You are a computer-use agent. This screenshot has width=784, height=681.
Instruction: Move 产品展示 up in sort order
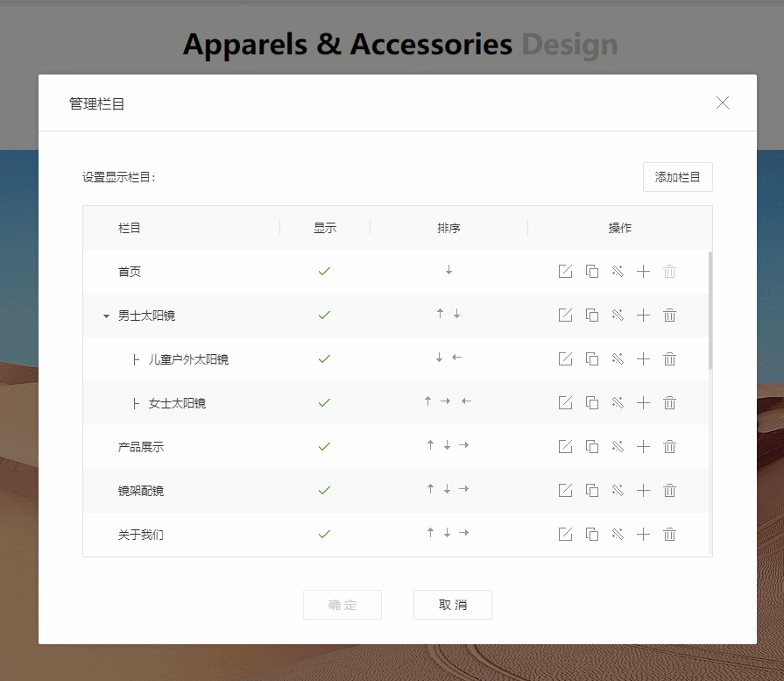coord(430,445)
